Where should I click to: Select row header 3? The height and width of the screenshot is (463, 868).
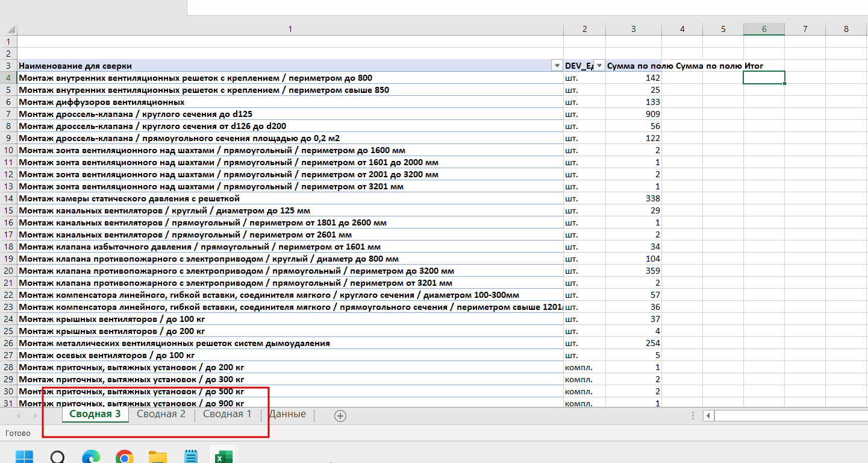click(x=8, y=66)
